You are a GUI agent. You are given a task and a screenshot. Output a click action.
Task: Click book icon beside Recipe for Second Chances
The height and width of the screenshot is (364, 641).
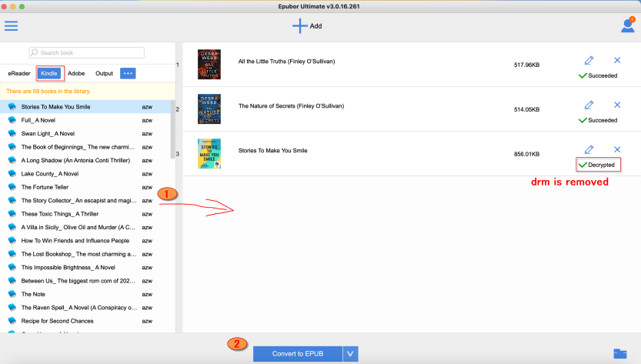coord(12,321)
